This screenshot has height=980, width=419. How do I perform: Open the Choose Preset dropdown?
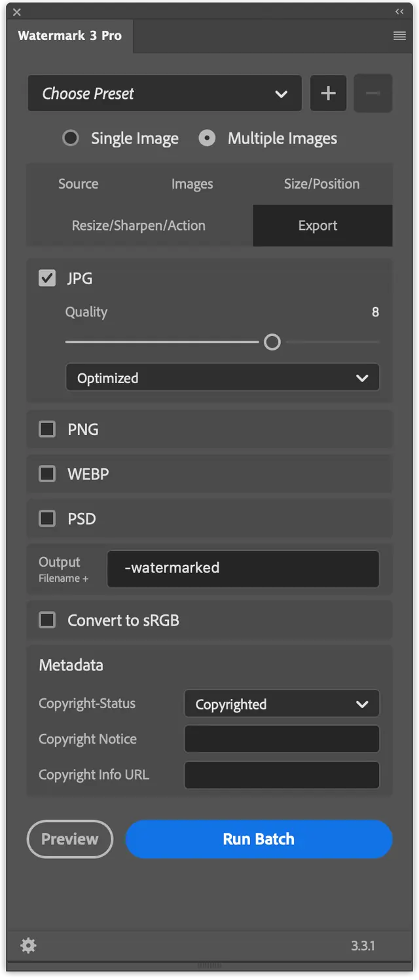click(164, 93)
